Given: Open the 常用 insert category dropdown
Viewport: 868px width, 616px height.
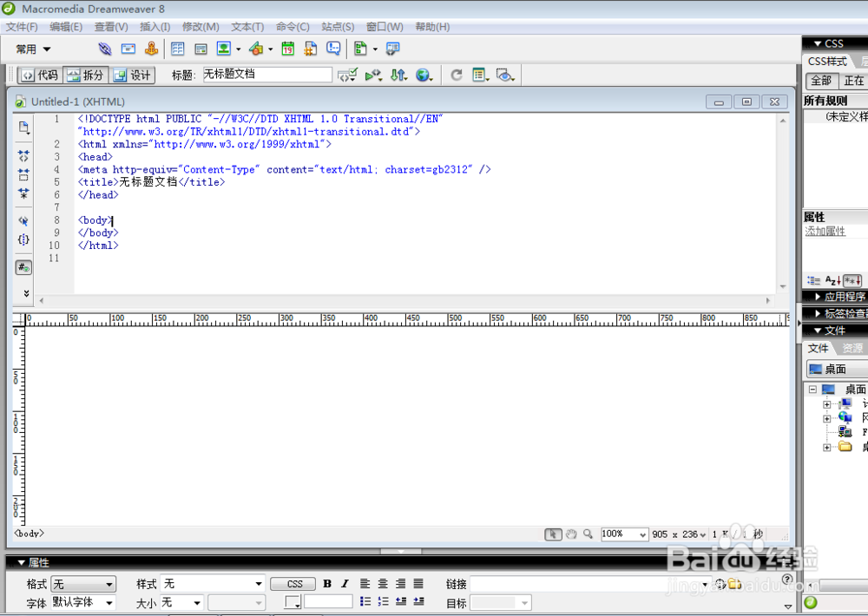Looking at the screenshot, I should click(33, 49).
